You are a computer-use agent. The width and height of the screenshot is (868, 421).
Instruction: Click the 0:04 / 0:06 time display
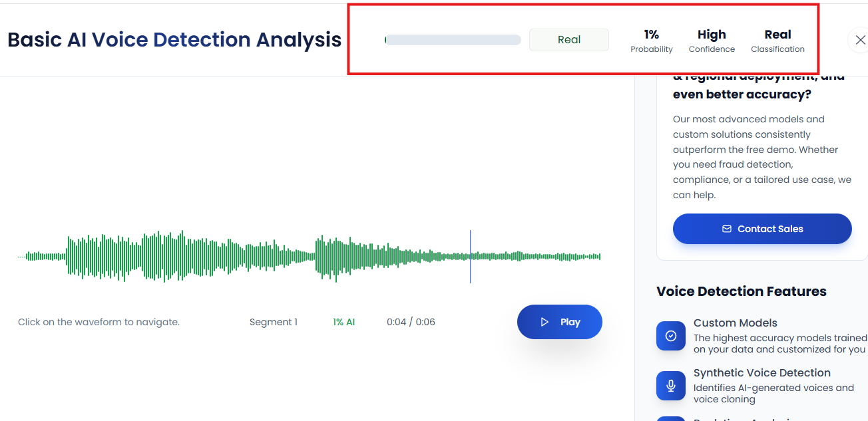[411, 322]
